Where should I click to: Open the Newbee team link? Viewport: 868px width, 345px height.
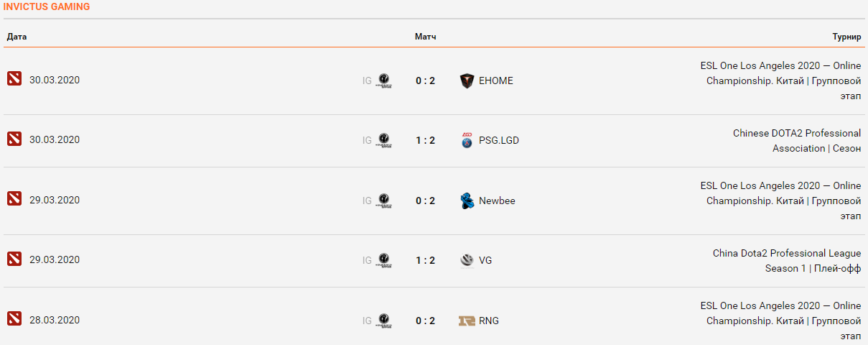497,201
